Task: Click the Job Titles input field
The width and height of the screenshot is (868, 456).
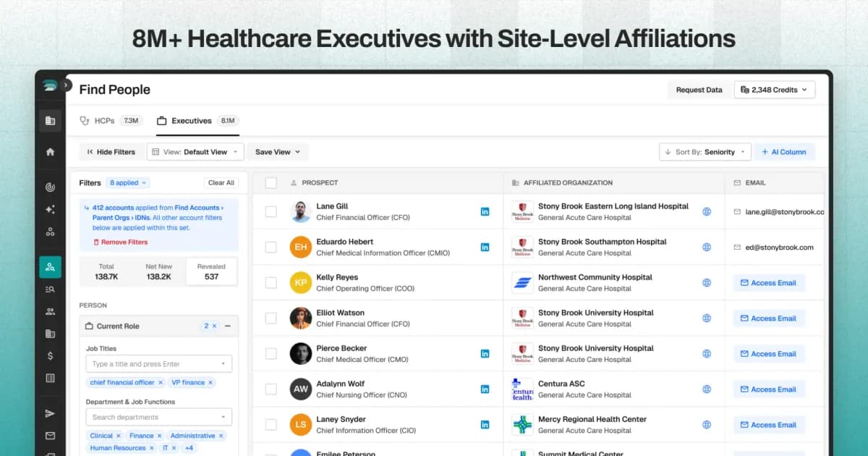Action: pyautogui.click(x=159, y=364)
